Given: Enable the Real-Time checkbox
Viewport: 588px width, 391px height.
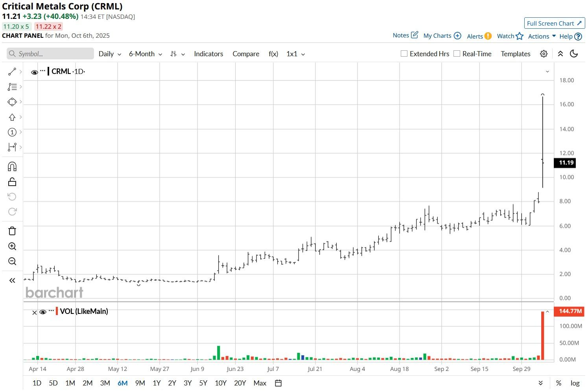Looking at the screenshot, I should [457, 53].
